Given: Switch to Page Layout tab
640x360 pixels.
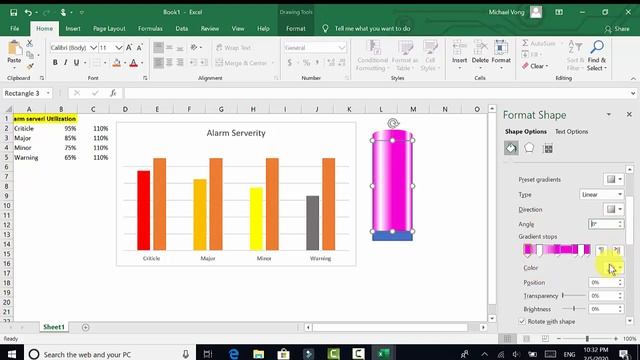Looking at the screenshot, I should pos(109,29).
